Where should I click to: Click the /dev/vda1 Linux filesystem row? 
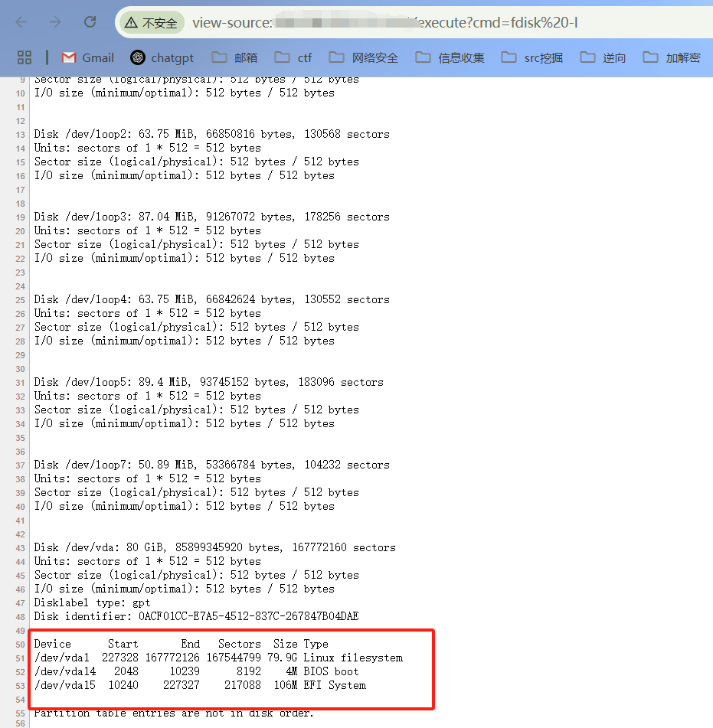pos(218,658)
